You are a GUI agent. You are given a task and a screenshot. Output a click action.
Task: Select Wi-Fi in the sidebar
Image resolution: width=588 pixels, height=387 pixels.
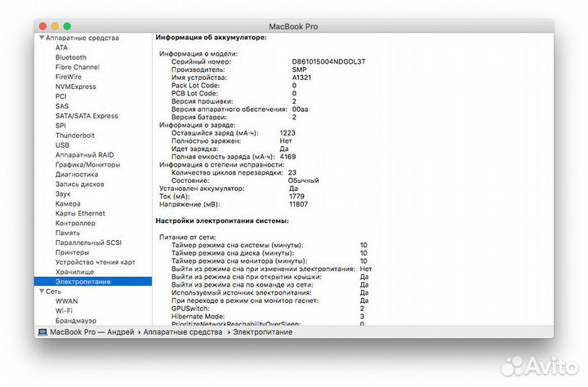click(x=64, y=311)
